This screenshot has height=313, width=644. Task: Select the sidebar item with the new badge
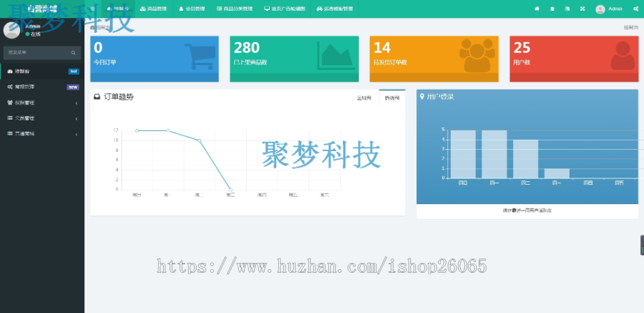click(42, 87)
